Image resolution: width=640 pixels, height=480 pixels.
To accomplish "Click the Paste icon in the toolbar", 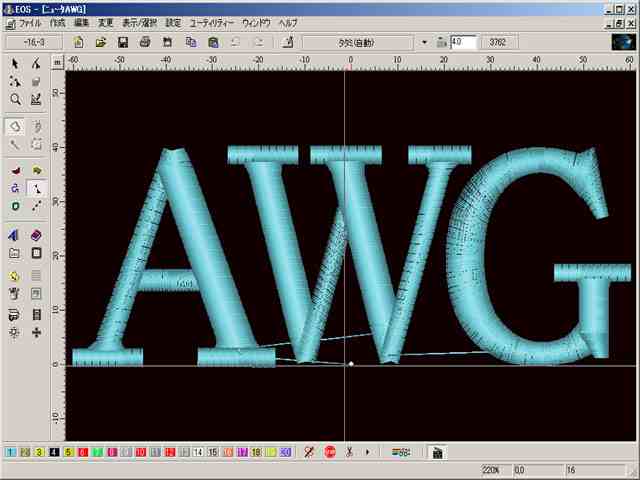I will point(213,42).
